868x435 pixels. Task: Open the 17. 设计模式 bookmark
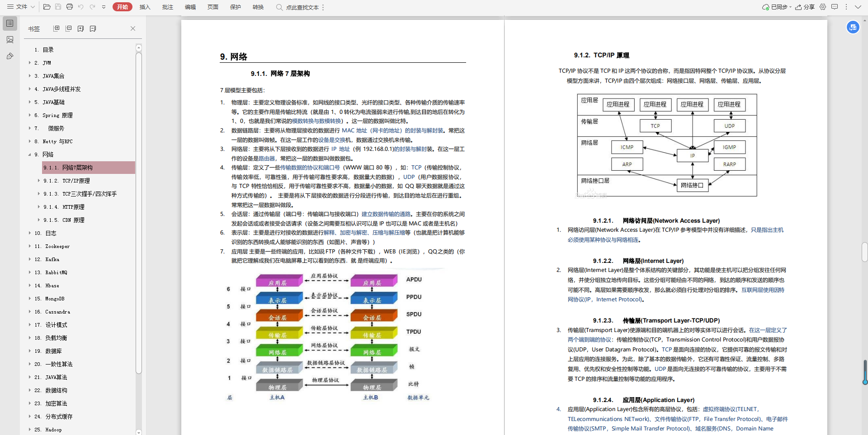coord(51,325)
